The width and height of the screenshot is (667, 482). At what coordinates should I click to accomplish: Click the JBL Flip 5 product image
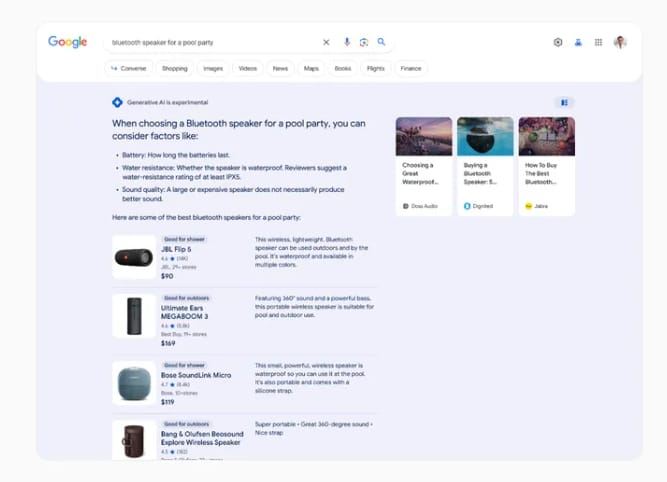click(x=134, y=257)
